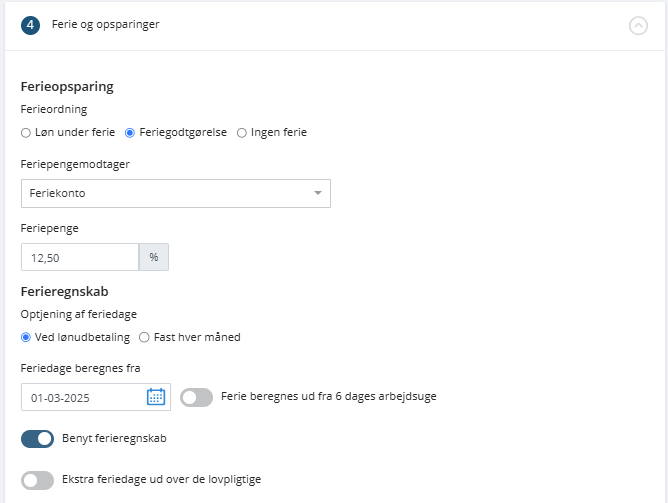Click the Ferie beregnes ud fra 6 dages label

point(329,397)
